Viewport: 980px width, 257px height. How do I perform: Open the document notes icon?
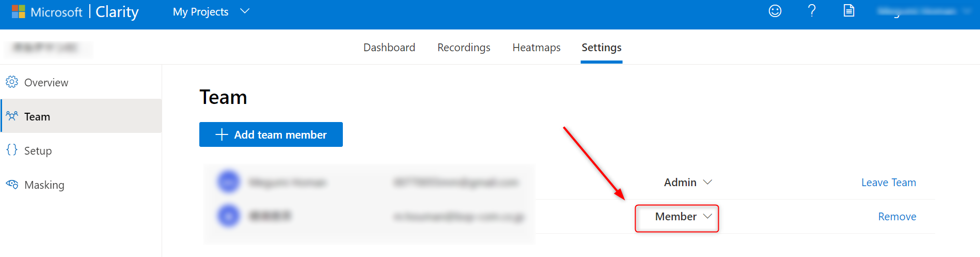(849, 11)
